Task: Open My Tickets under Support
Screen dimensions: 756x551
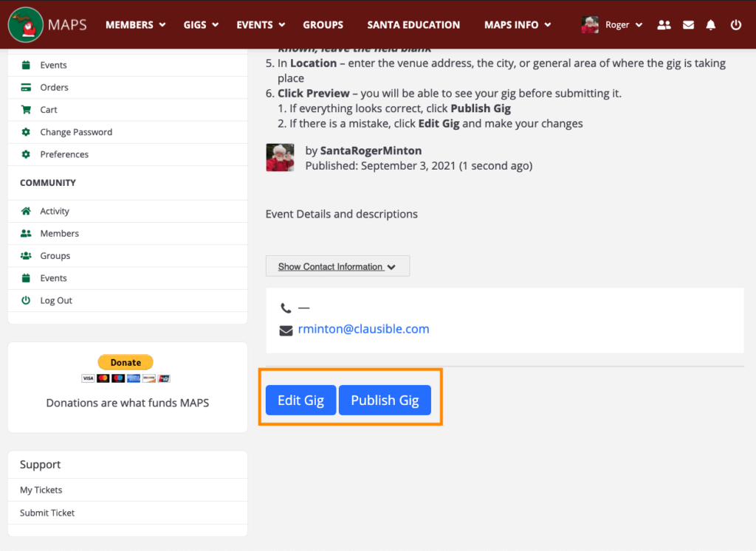Action: click(x=41, y=490)
